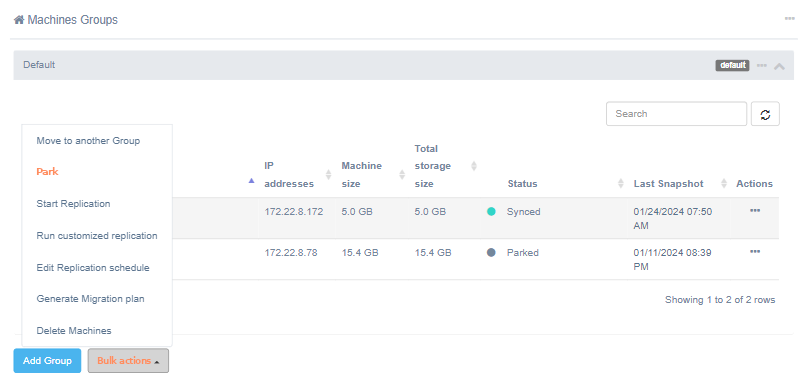Screen dimensions: 803x383
Task: Choose Park from Bulk actions menu
Action: (47, 172)
